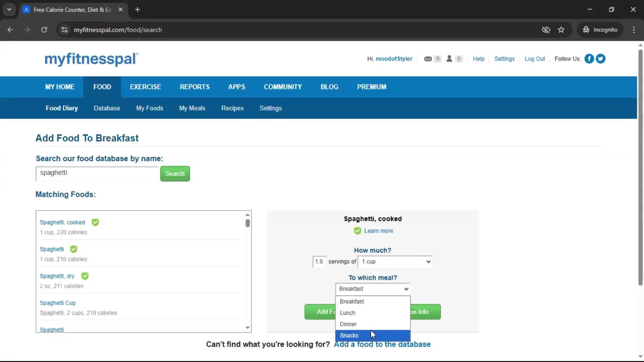The width and height of the screenshot is (644, 362).
Task: Open the MY HOME tab
Action: [x=60, y=87]
